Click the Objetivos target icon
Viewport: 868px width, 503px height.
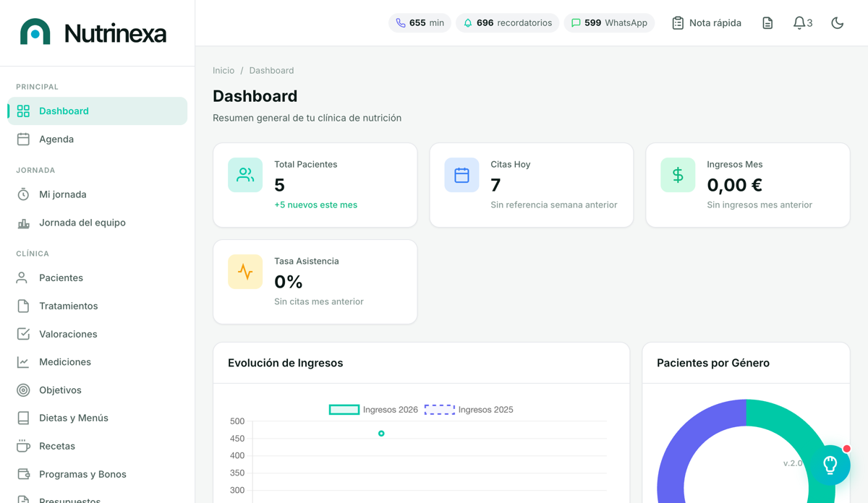click(x=23, y=390)
